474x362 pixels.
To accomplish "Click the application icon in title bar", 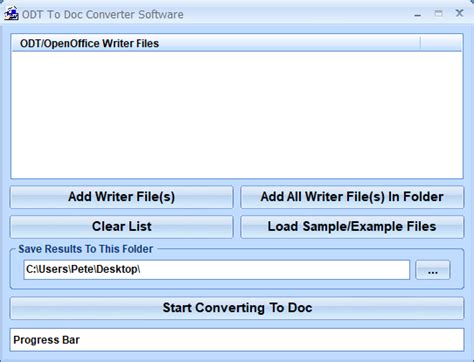I will point(11,14).
